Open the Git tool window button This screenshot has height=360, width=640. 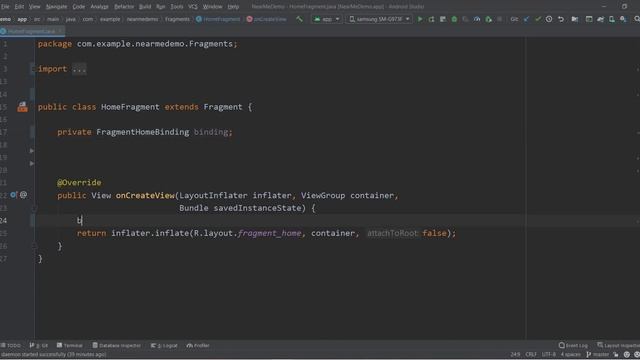pyautogui.click(x=39, y=345)
